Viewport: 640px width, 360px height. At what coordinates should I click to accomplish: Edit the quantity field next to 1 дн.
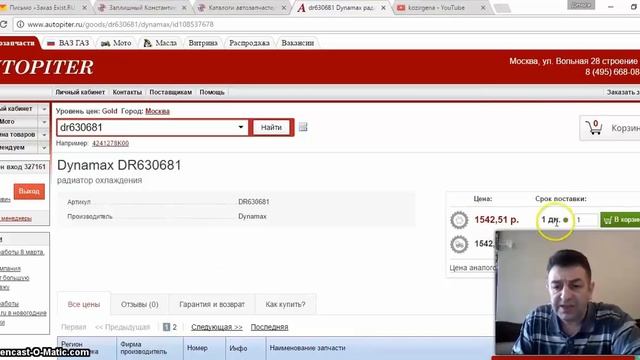coord(586,220)
